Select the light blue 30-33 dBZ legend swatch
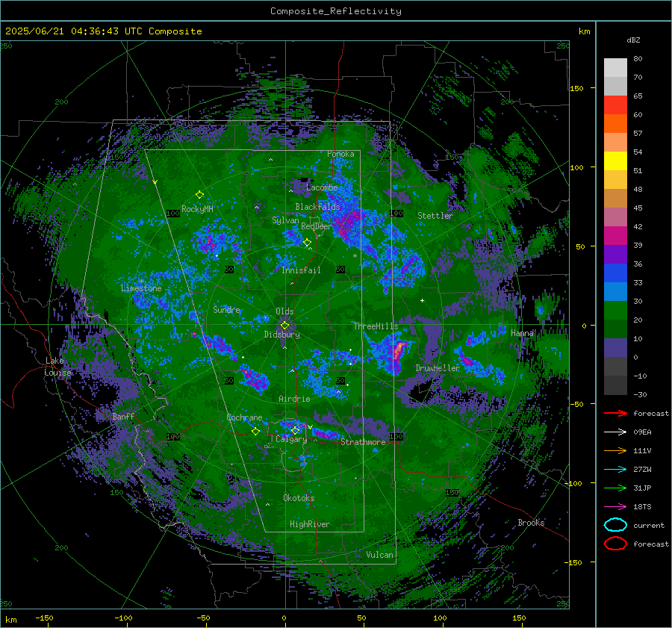This screenshot has height=628, width=672. tap(615, 292)
